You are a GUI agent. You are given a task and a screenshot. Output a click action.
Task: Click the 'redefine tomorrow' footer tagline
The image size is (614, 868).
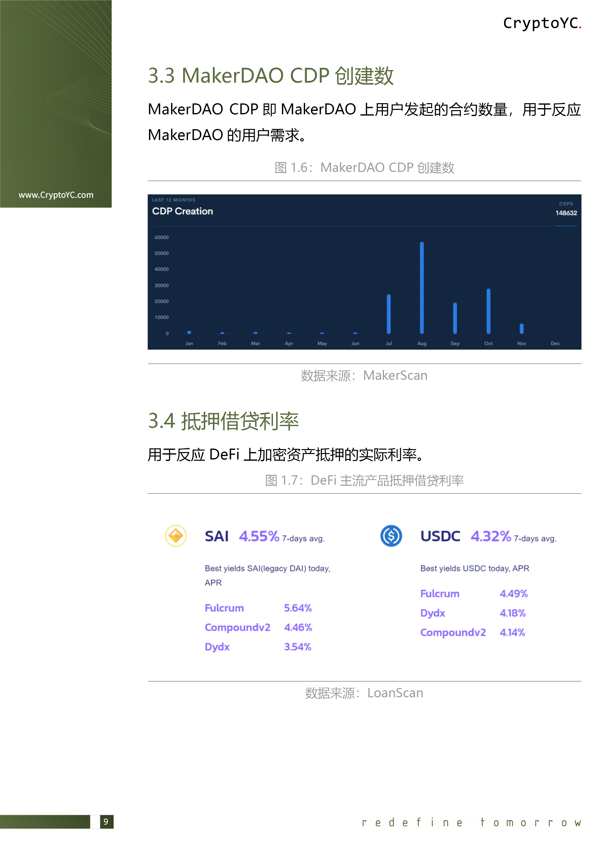471,823
